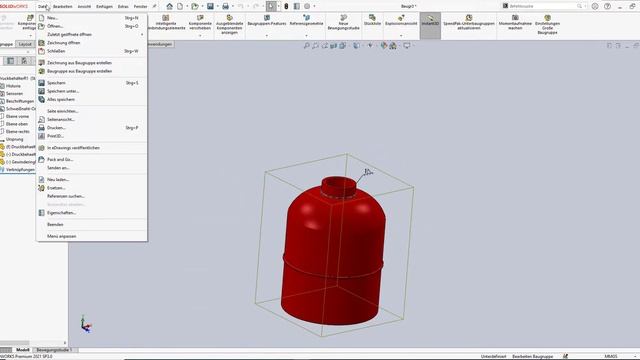The height and width of the screenshot is (360, 640).
Task: Open the Baugruppen-Features dropdown arrow
Action: tap(267, 36)
